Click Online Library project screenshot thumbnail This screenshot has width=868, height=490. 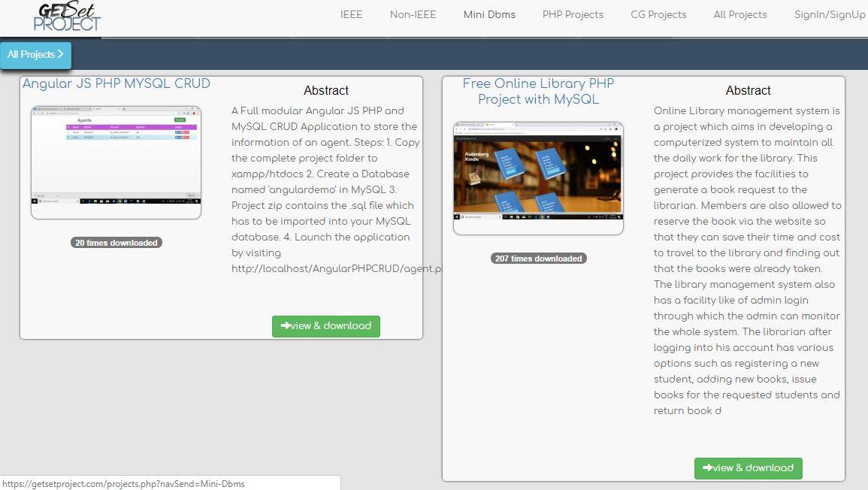538,177
